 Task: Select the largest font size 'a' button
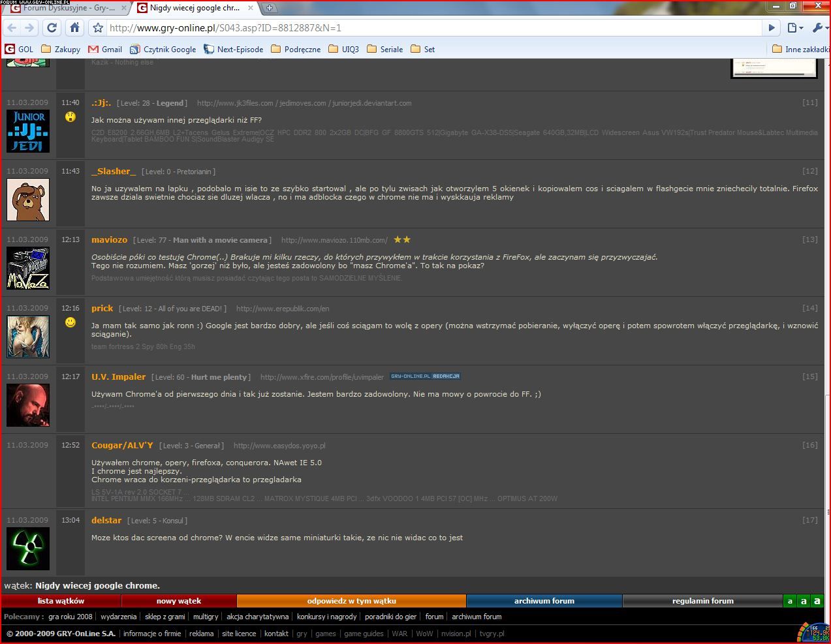[817, 601]
